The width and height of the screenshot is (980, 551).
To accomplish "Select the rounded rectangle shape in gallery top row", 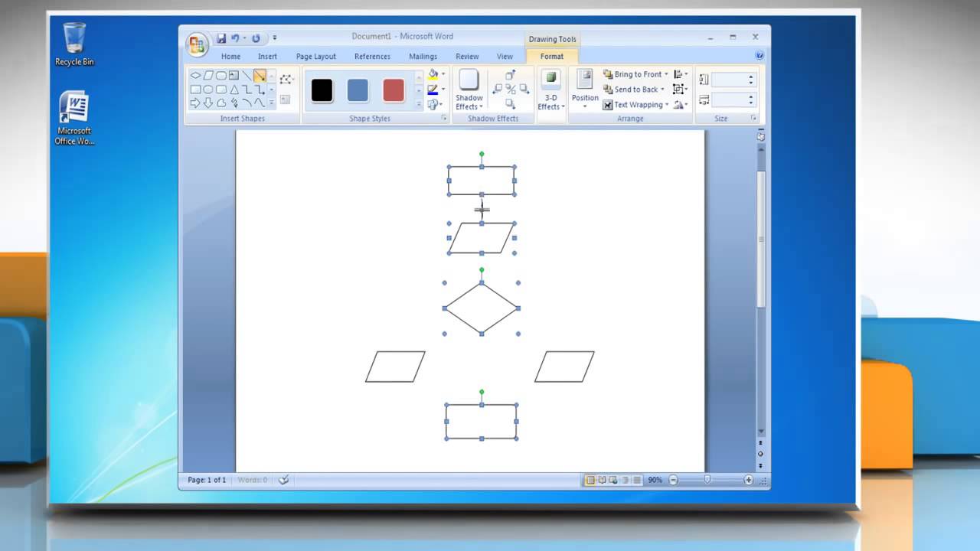I will [x=221, y=75].
